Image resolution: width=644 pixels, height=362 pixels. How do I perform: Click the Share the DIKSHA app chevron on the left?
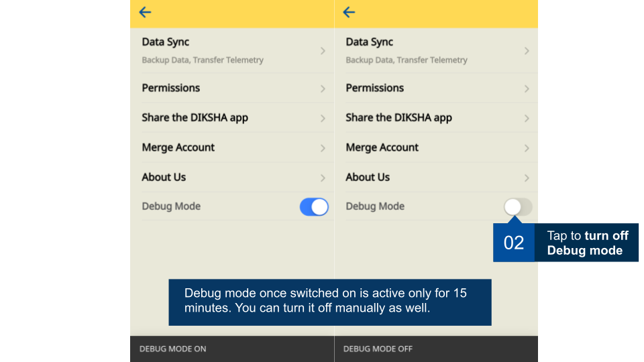[x=323, y=119]
